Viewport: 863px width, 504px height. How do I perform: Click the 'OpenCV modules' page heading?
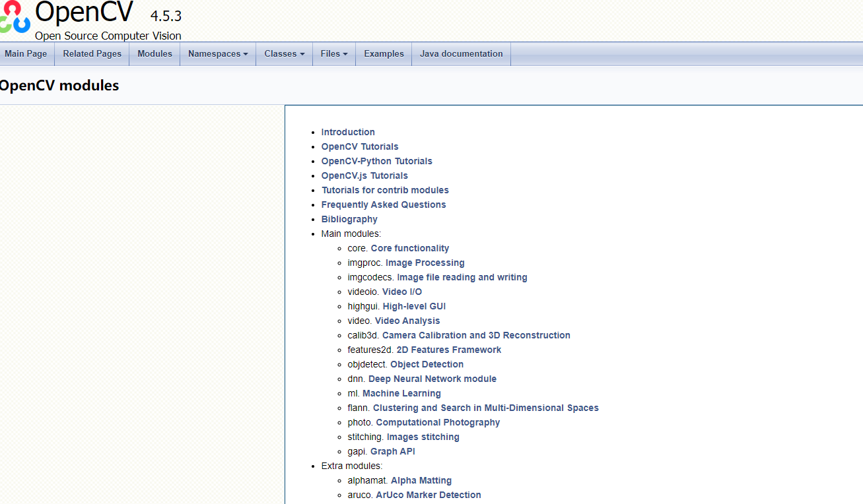pyautogui.click(x=59, y=85)
